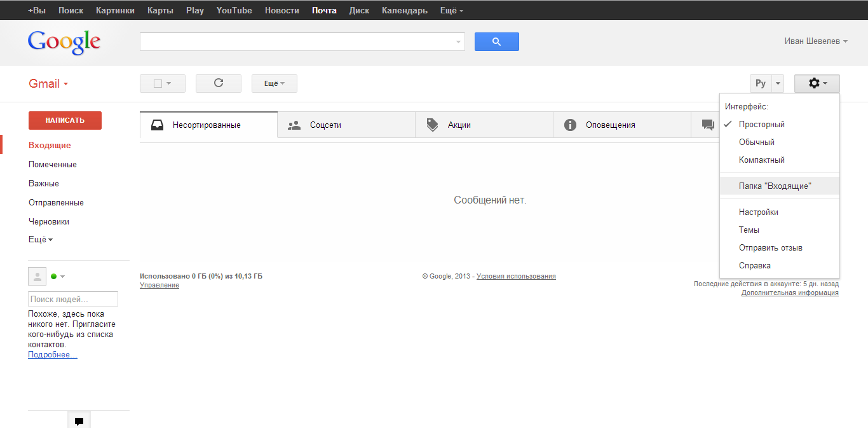This screenshot has height=428, width=868.
Task: Open the settings gear menu
Action: point(817,83)
